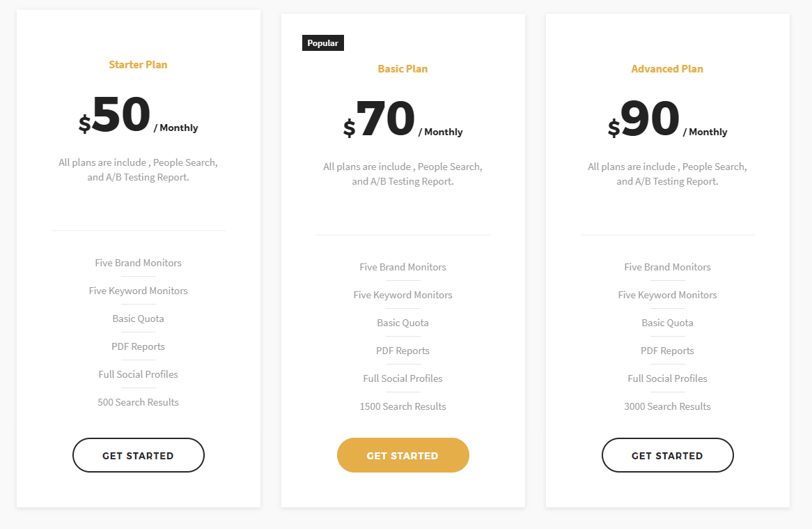Viewport: 812px width, 529px height.
Task: Click 3000 Search Results feature
Action: pos(667,406)
